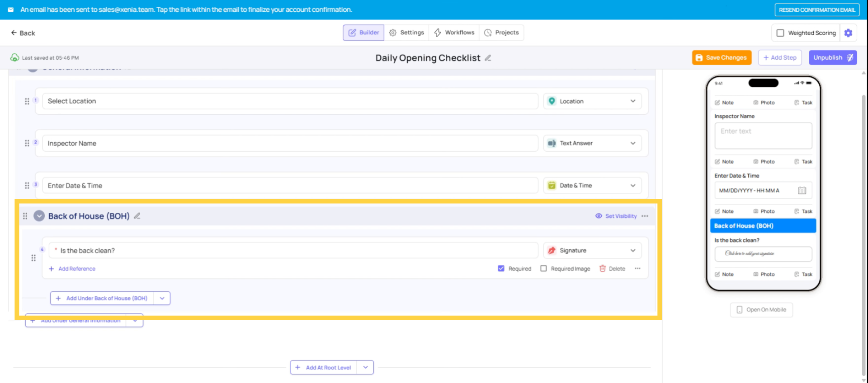The image size is (868, 383).
Task: Switch to the Workflows tab
Action: pos(454,33)
